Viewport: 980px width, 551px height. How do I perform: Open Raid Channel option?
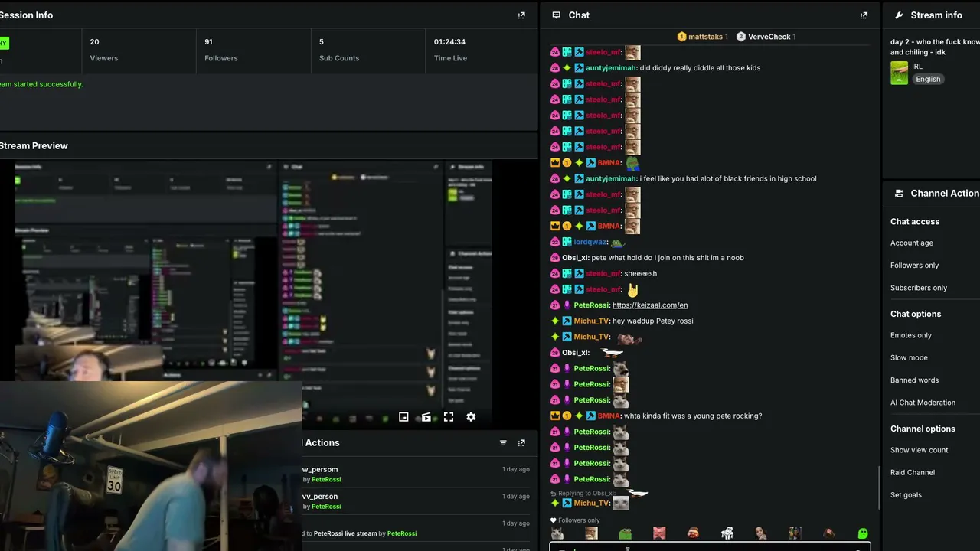click(x=913, y=472)
